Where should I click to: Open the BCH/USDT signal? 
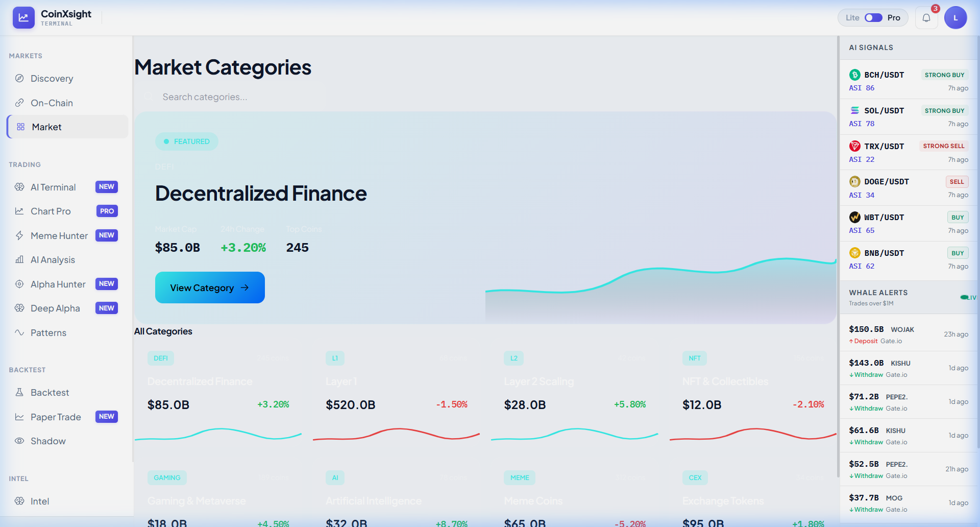(909, 81)
